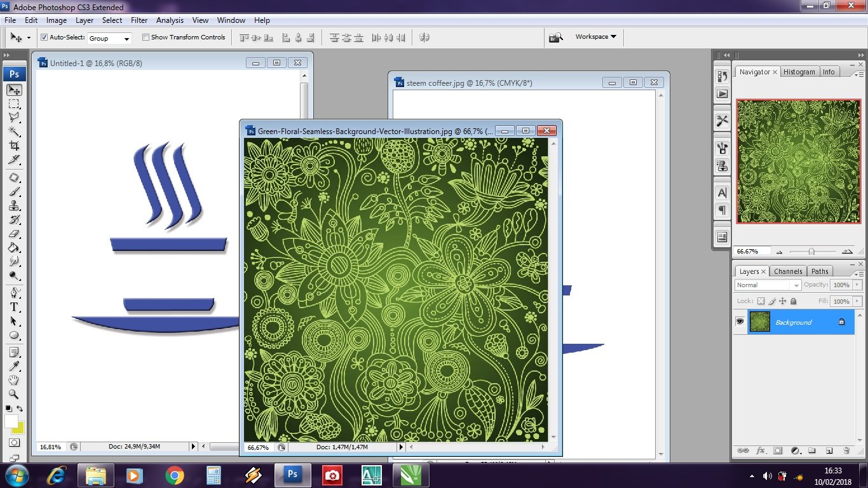Toggle Lock all padlock icon
Screen dimensions: 868x488
click(x=793, y=301)
